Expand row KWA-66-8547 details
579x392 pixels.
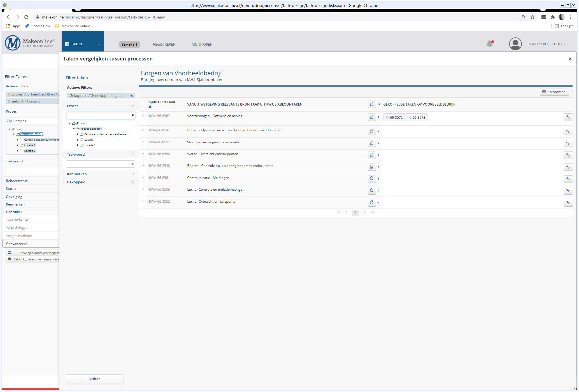[143, 130]
